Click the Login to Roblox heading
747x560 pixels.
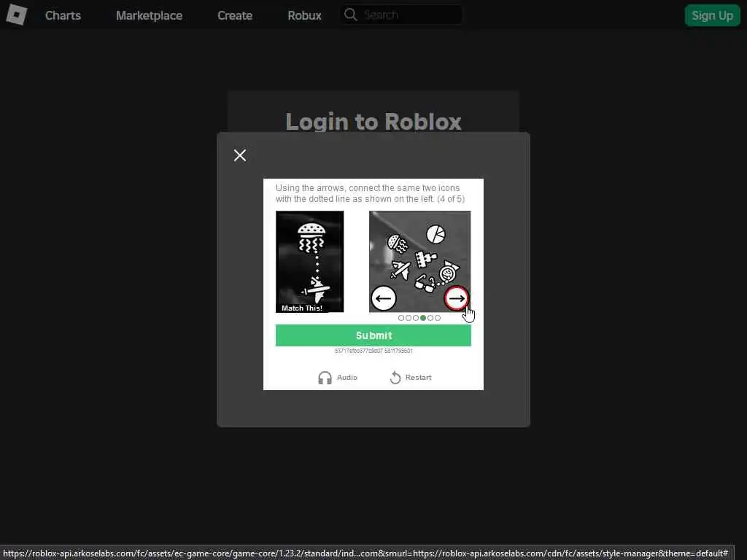click(x=373, y=122)
